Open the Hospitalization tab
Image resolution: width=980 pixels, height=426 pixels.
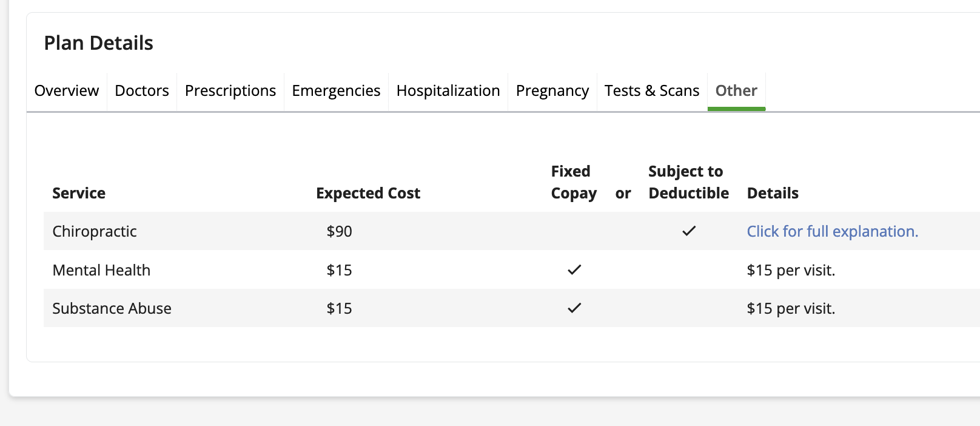tap(448, 91)
